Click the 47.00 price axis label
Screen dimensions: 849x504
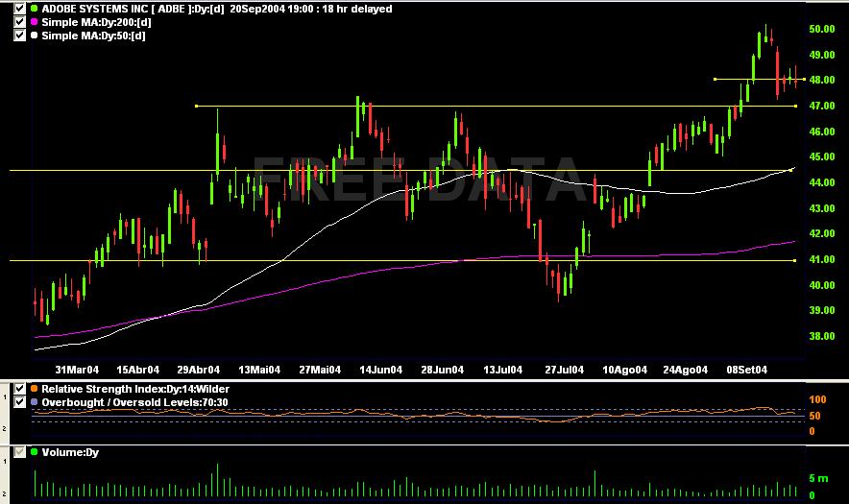point(822,107)
